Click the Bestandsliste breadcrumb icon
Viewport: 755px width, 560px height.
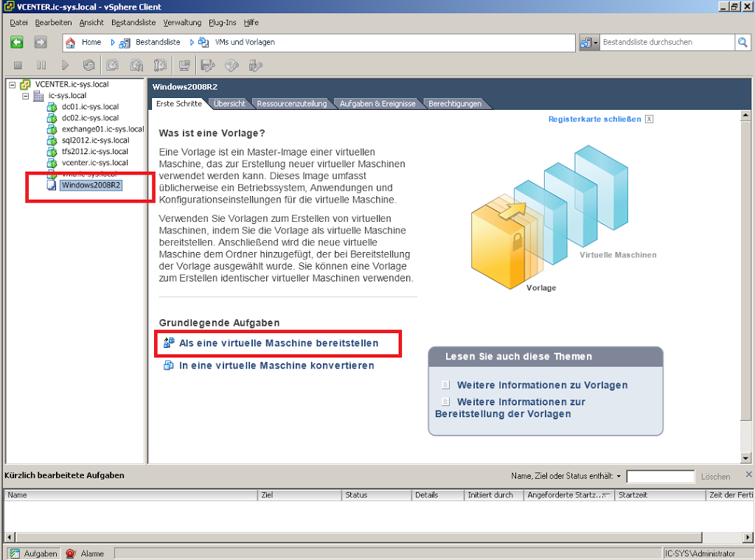click(125, 43)
